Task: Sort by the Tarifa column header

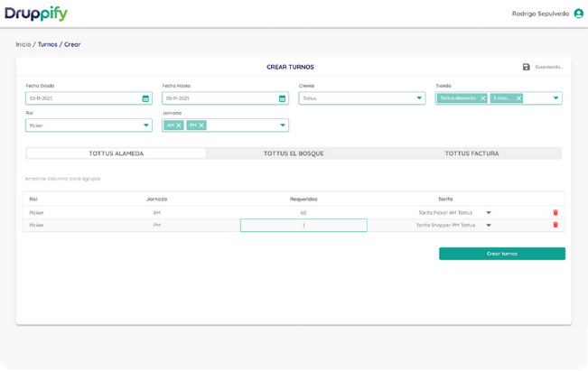Action: 445,199
